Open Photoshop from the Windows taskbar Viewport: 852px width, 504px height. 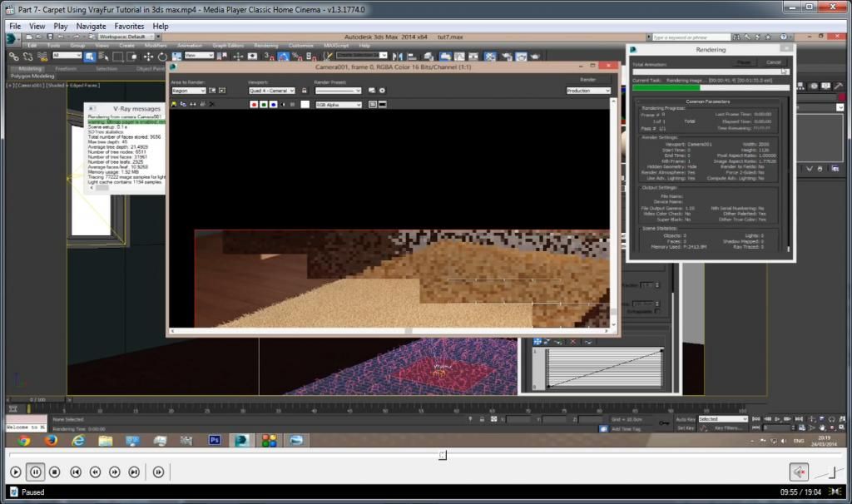click(x=214, y=440)
